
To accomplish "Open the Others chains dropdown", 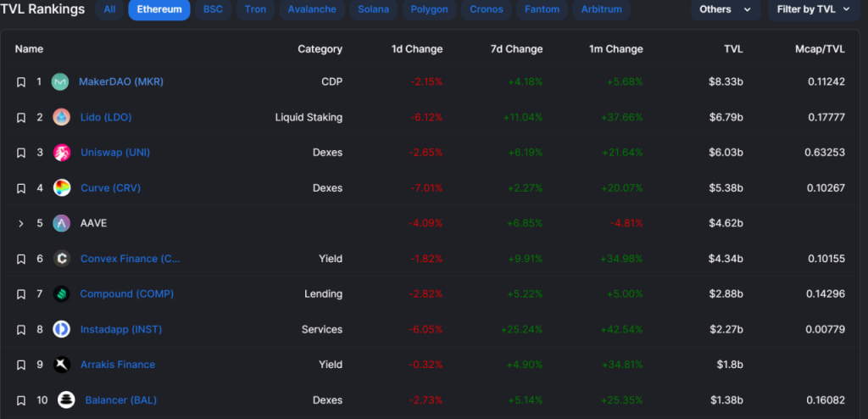I will coord(726,9).
